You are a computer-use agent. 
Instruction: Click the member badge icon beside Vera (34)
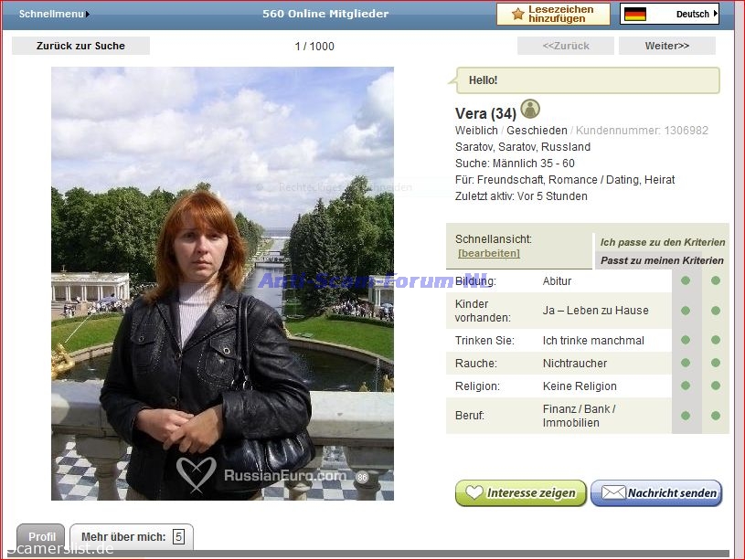click(x=530, y=111)
